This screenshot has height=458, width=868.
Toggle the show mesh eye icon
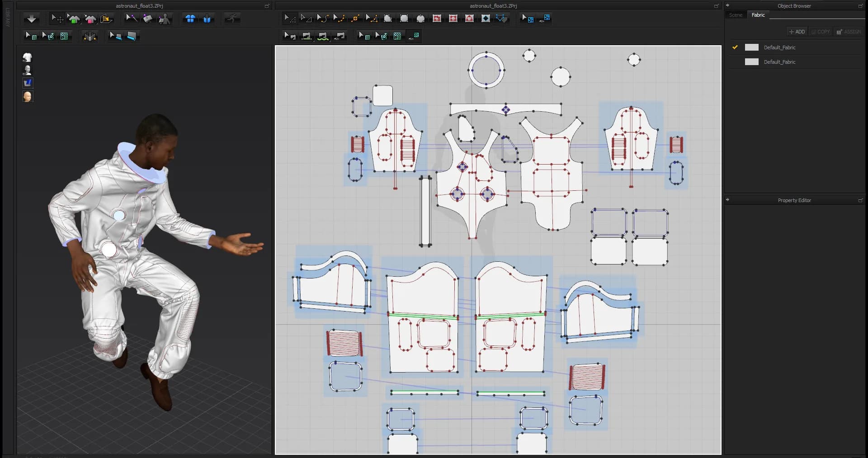point(544,19)
